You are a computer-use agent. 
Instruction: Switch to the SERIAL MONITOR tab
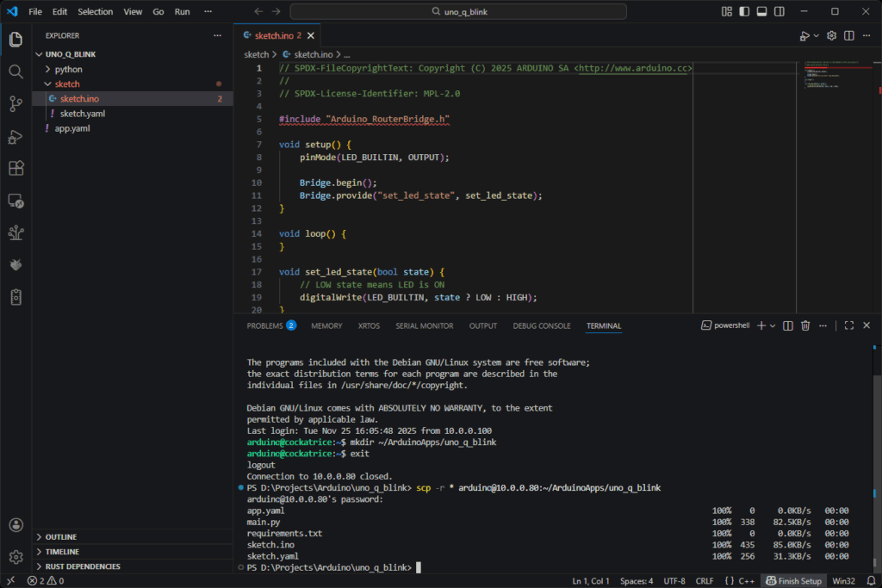point(424,326)
